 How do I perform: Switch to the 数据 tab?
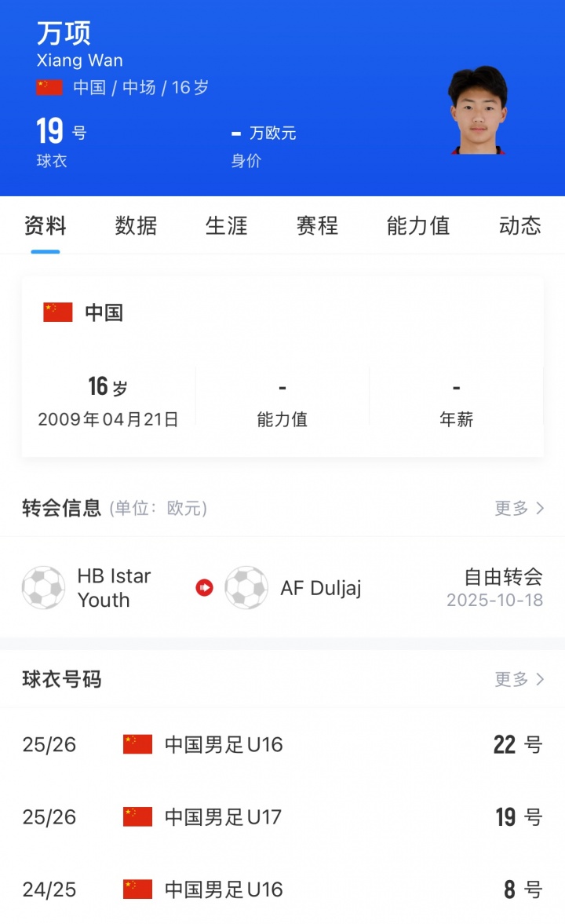136,226
